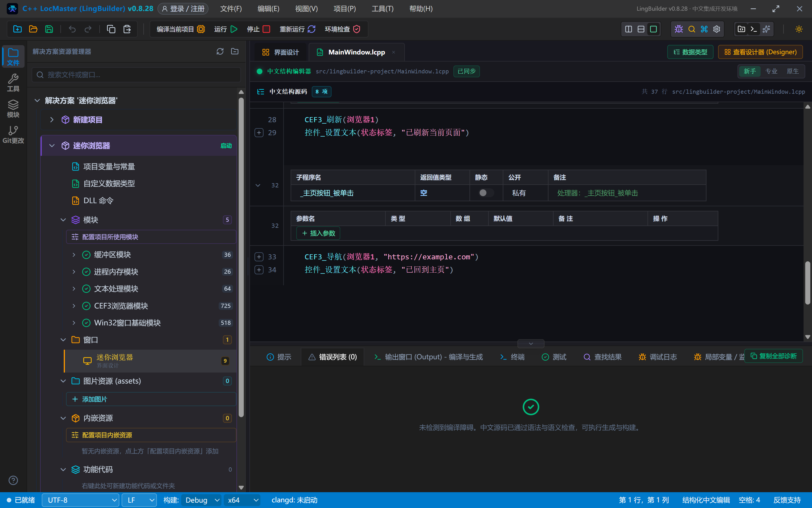The image size is (812, 508).
Task: Refresh the solution explorer
Action: (x=220, y=51)
